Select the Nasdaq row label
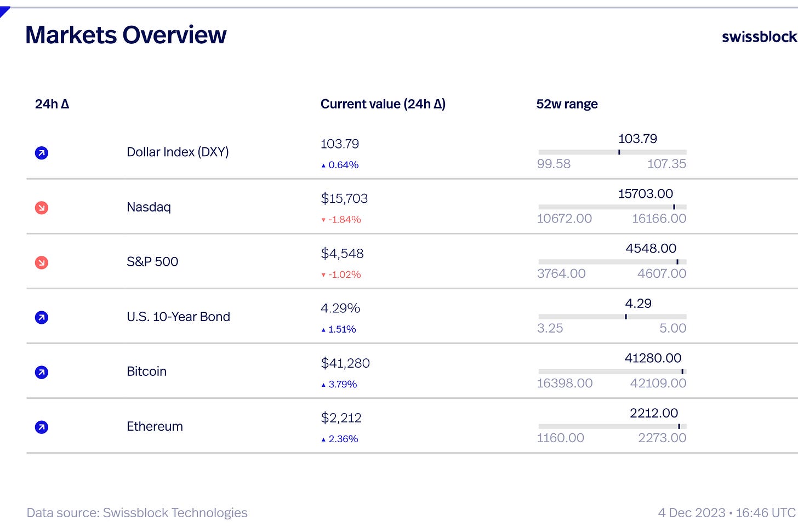 (x=149, y=207)
